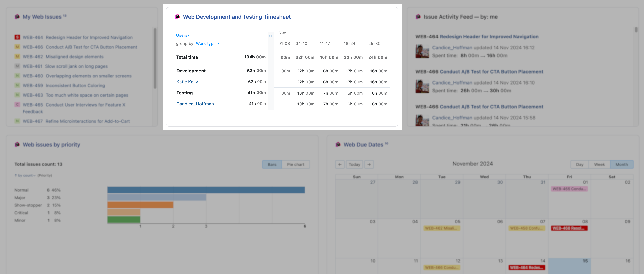Open Katie Kelly's timesheet link
644x274 pixels.
coord(187,82)
